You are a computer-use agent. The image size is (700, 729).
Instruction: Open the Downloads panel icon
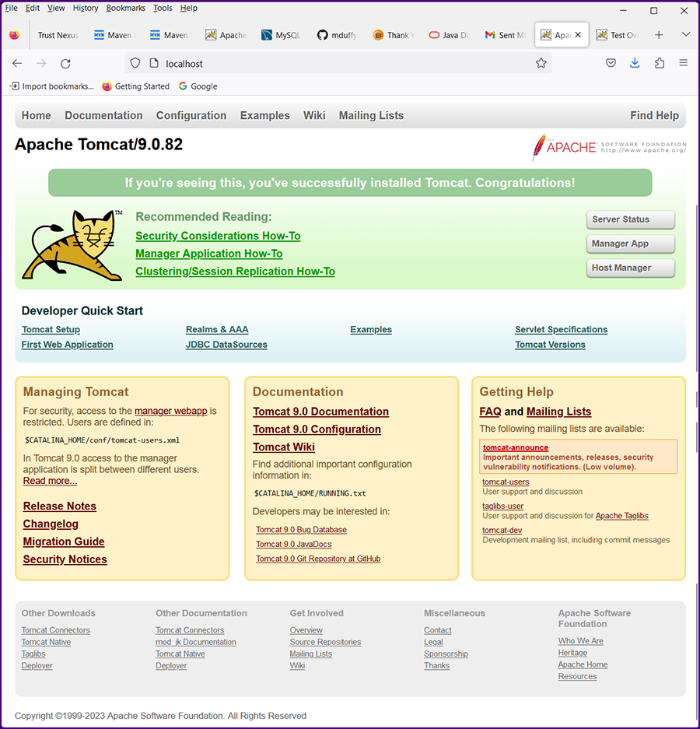(x=635, y=64)
